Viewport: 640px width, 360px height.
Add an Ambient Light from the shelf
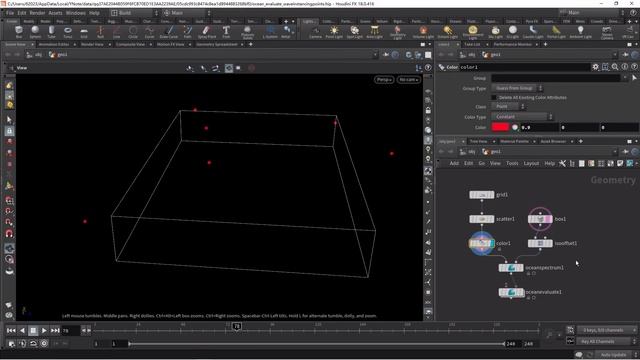pyautogui.click(x=580, y=31)
